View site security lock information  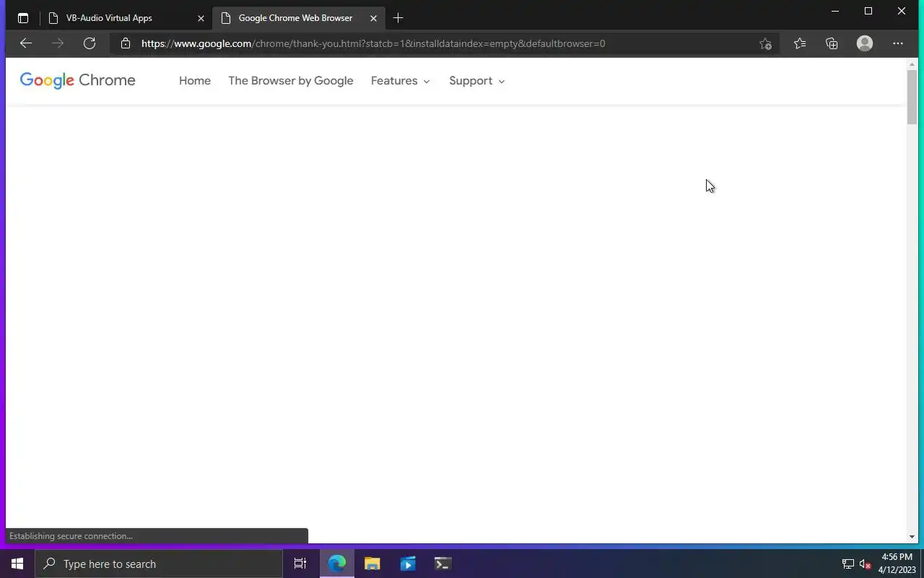[126, 43]
